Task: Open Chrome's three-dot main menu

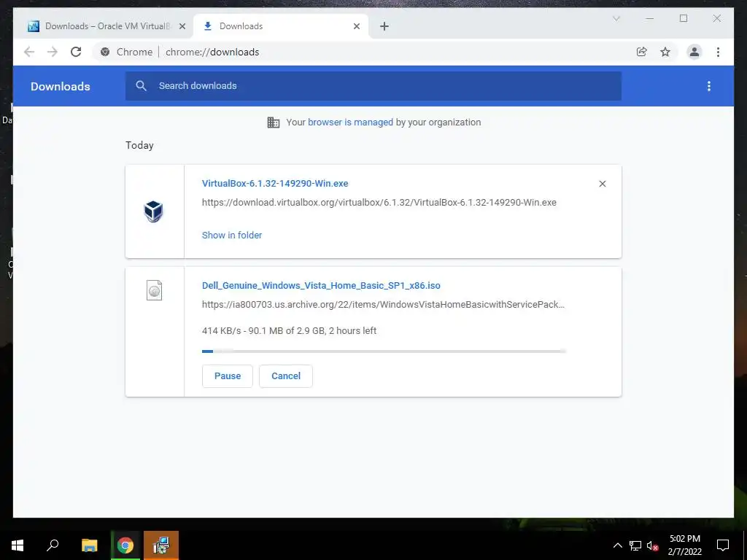Action: (718, 52)
